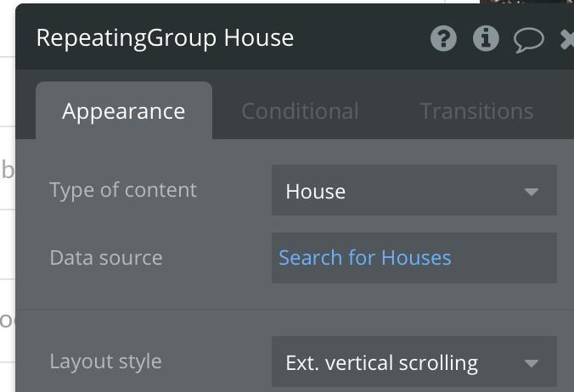
Task: Click the Ext. vertical scrolling dropdown arrow
Action: point(532,364)
